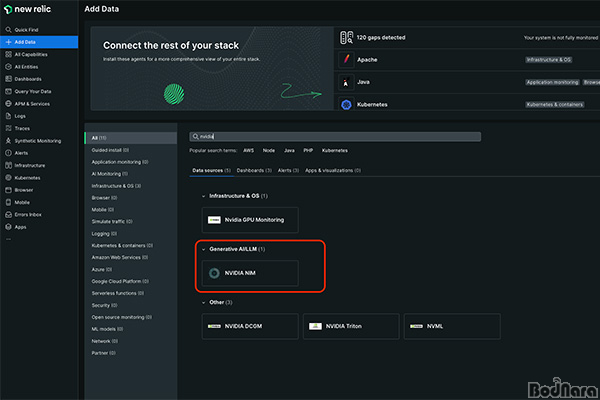Select Kubernetes & containers category
600x400 pixels.
pos(122,245)
